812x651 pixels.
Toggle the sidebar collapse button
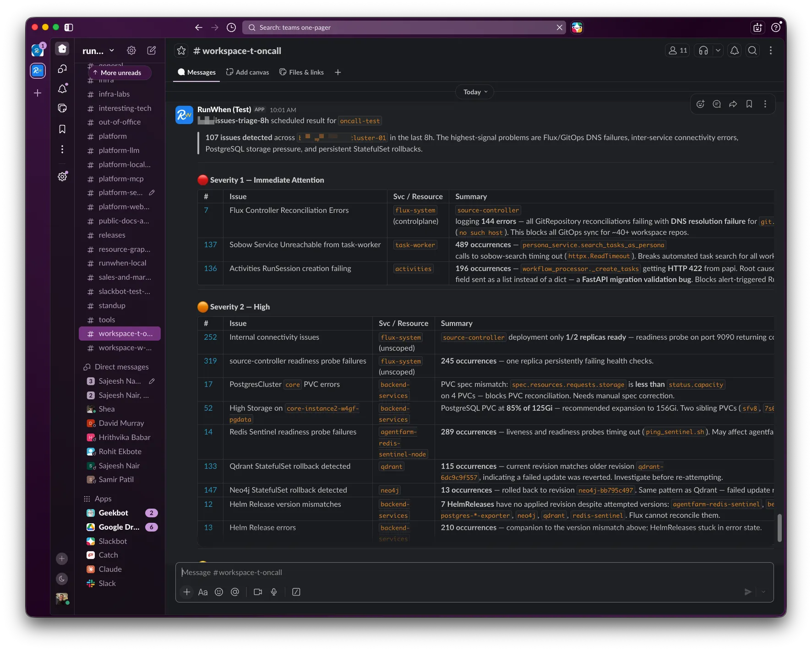69,27
